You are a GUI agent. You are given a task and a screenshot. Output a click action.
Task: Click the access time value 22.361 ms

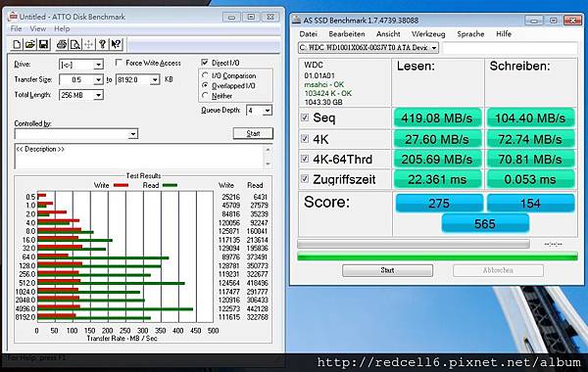pyautogui.click(x=437, y=179)
